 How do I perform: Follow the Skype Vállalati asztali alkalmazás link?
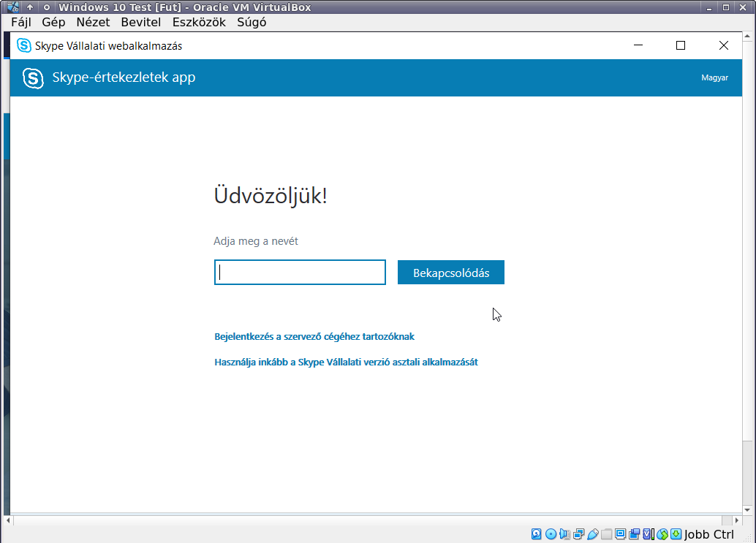346,362
